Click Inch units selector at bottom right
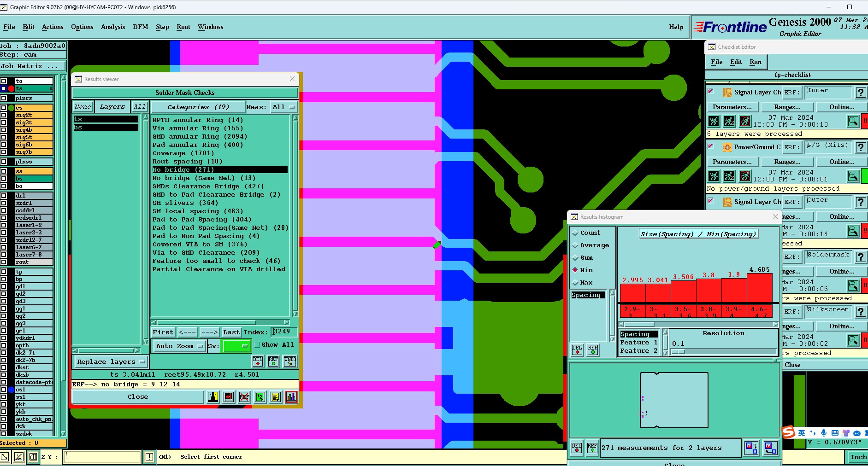Screen dimensions: 868x466 coord(858,457)
